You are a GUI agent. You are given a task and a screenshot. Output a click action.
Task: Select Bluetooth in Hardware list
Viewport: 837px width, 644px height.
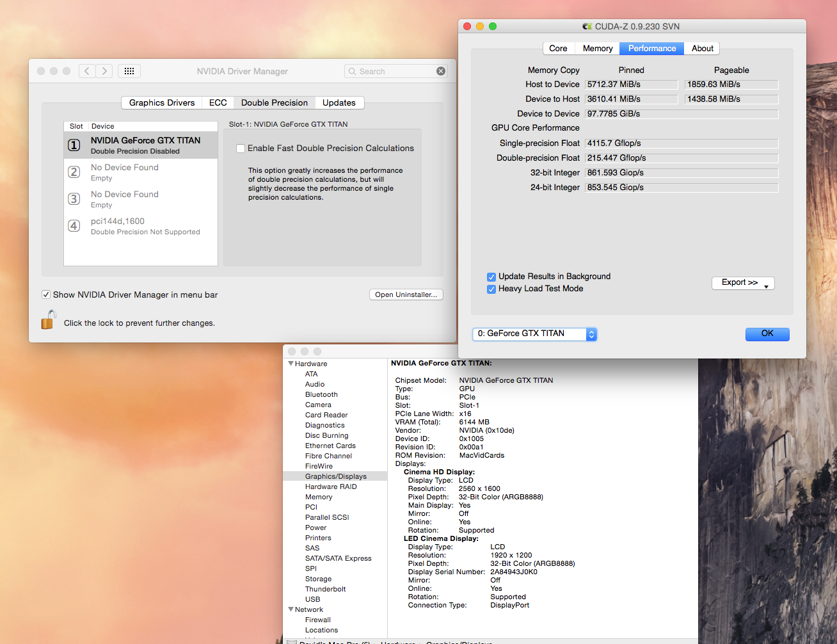tap(321, 394)
